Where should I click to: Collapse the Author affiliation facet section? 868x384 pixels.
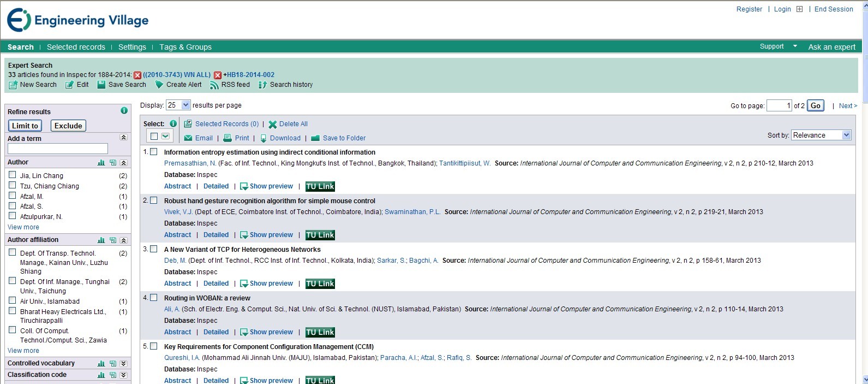[123, 240]
